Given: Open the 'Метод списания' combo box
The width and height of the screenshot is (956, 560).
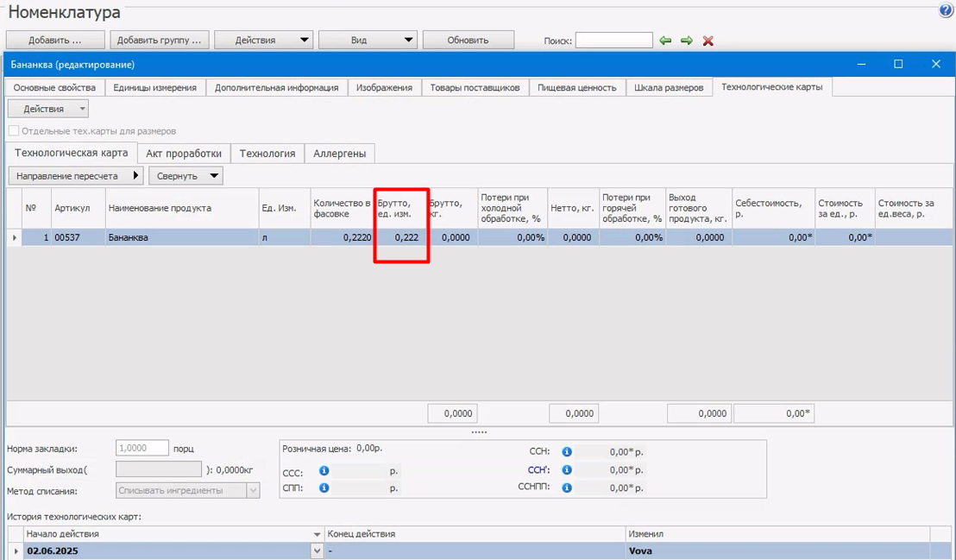Looking at the screenshot, I should (x=188, y=491).
